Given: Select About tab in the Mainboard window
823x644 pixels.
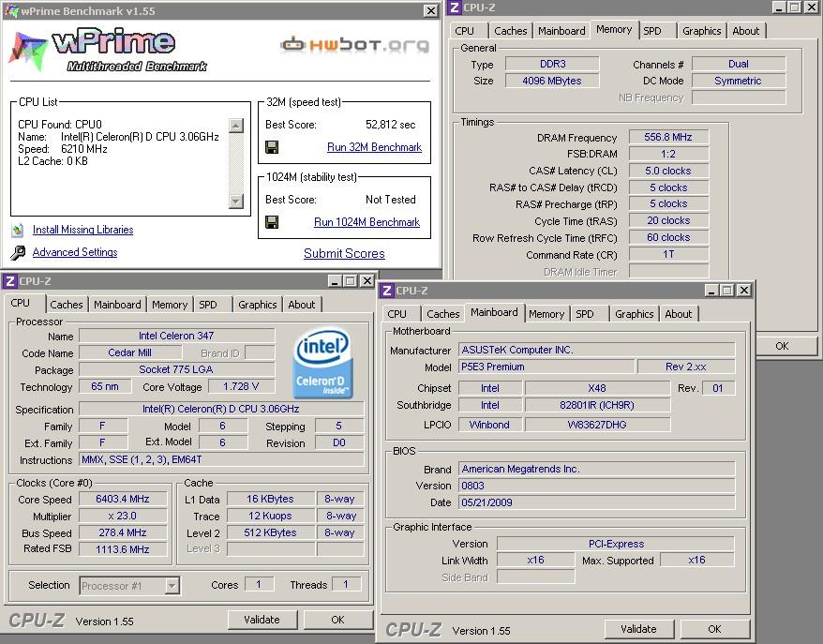Looking at the screenshot, I should tap(678, 314).
